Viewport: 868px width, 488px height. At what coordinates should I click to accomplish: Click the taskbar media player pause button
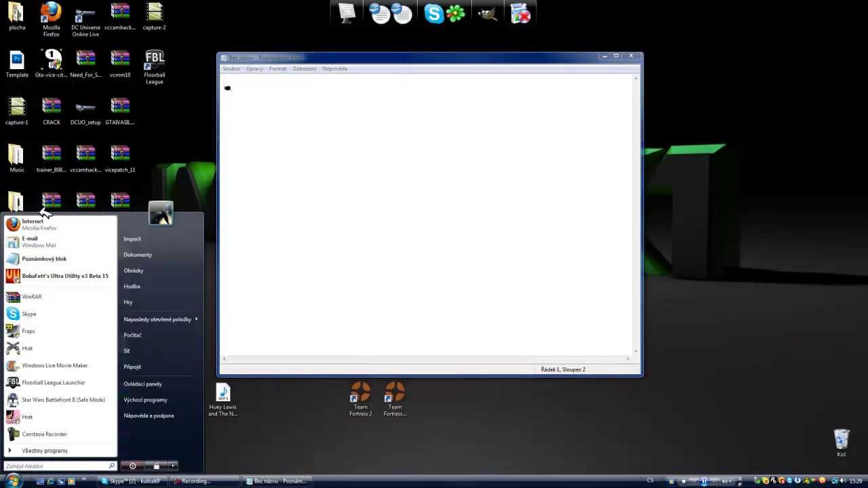[x=703, y=481]
